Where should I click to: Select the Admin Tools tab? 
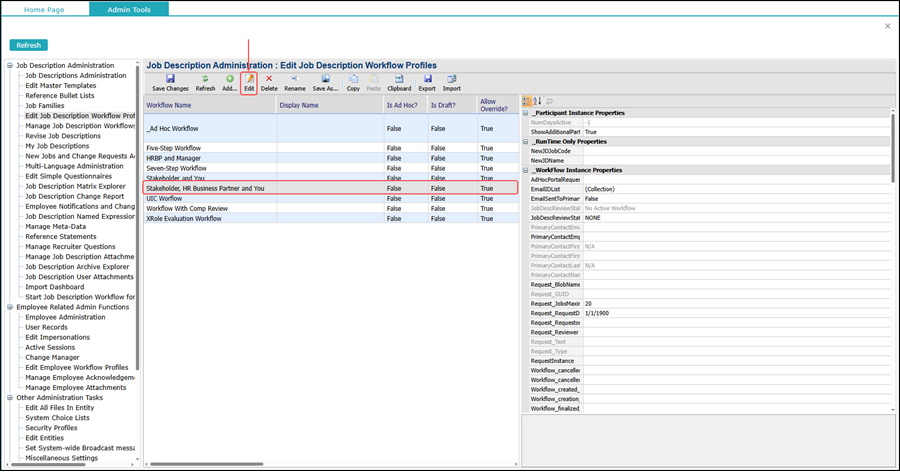(x=128, y=9)
